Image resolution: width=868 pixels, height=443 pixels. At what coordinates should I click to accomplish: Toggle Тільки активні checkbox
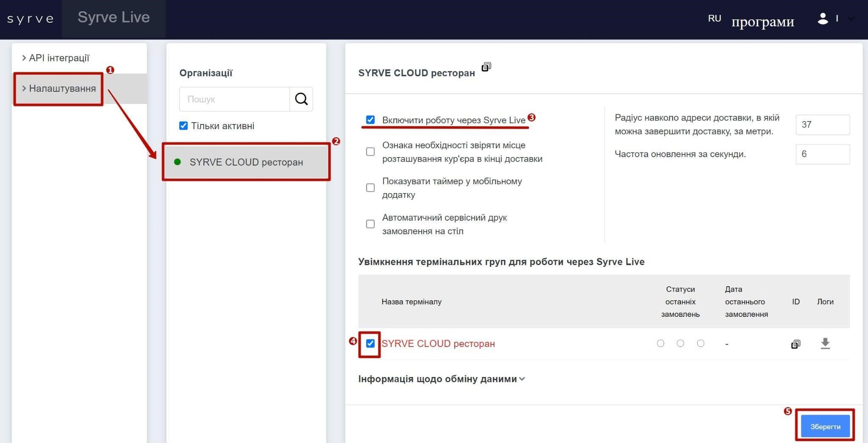pos(184,126)
